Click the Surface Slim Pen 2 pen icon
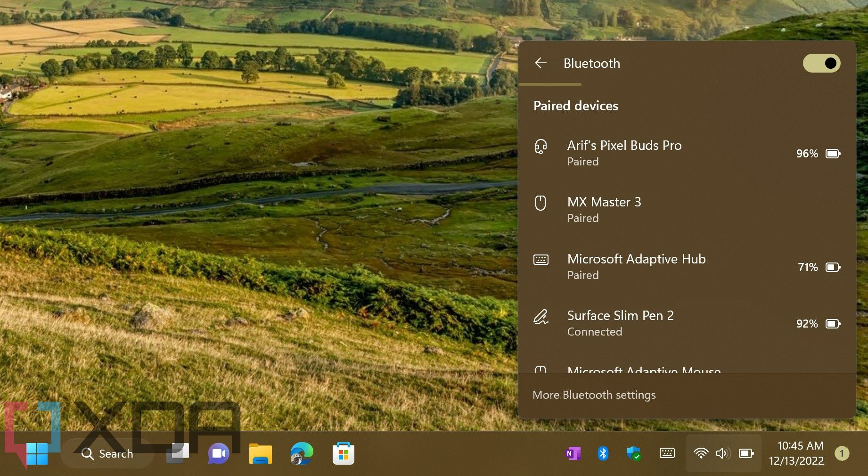Image resolution: width=868 pixels, height=476 pixels. pos(540,317)
